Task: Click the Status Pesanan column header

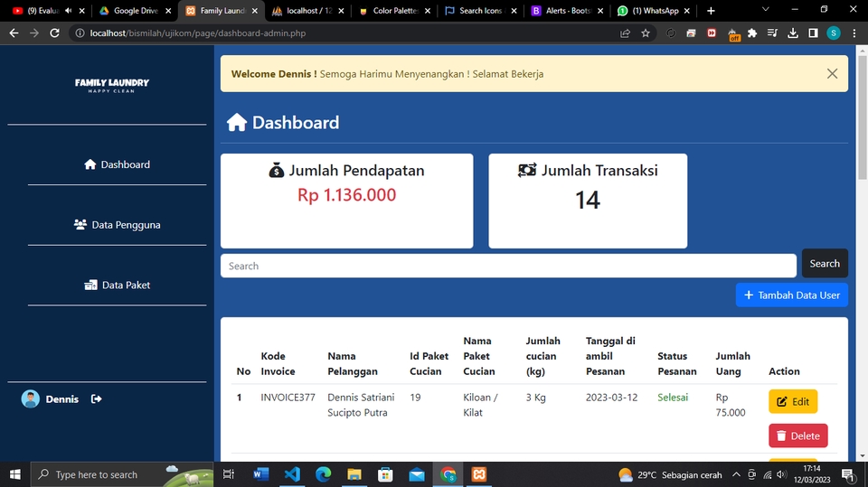Action: point(677,363)
